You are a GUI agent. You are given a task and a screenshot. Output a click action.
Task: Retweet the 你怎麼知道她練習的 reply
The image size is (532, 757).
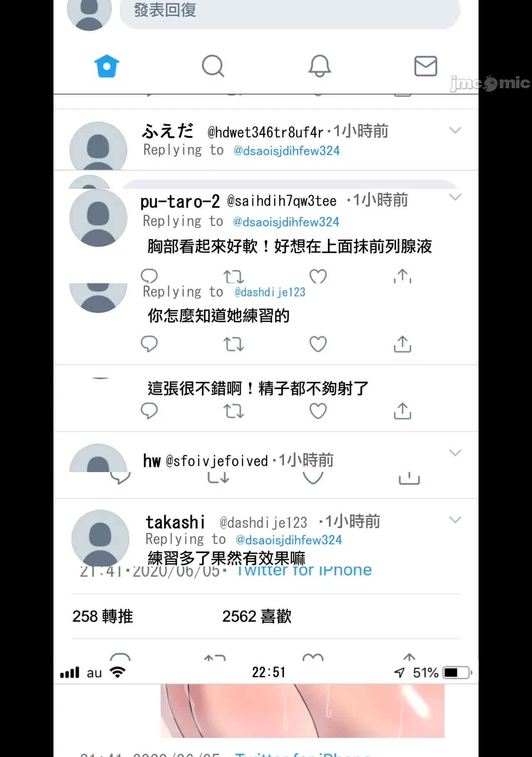[234, 344]
